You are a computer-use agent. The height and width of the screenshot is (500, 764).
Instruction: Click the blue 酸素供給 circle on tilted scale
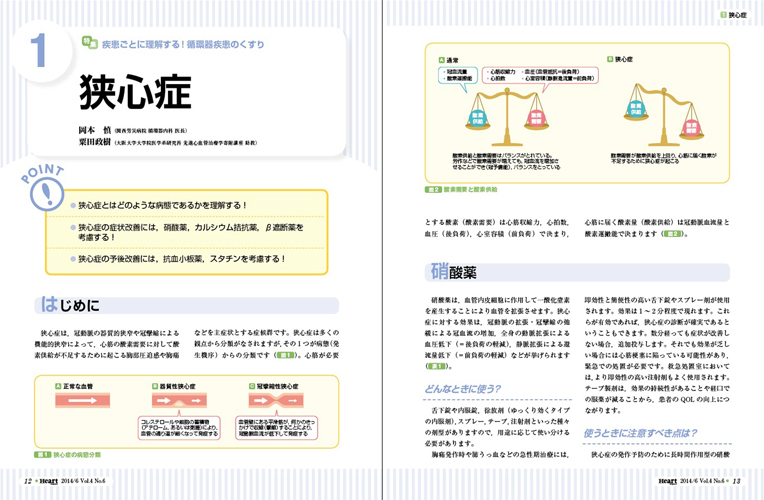(x=636, y=109)
